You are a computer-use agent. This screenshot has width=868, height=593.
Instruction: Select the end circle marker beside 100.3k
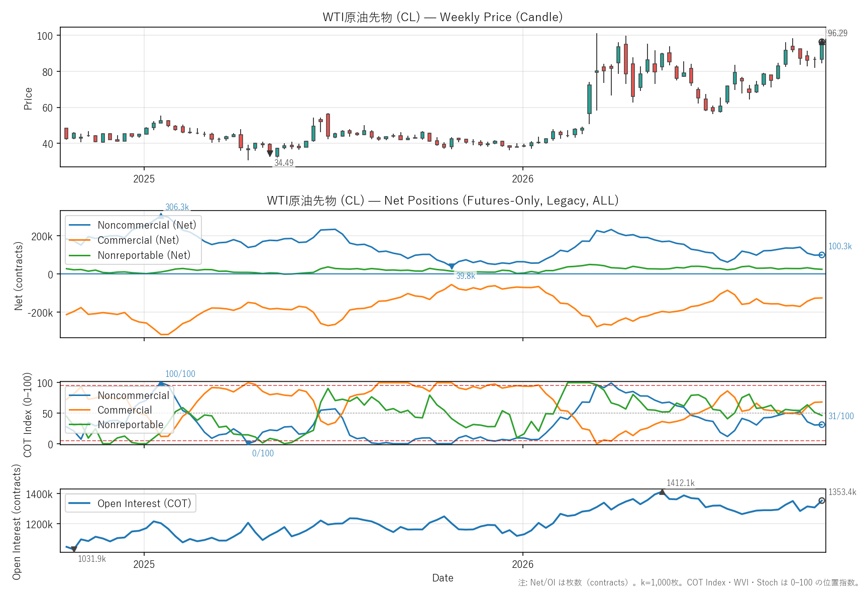point(822,255)
